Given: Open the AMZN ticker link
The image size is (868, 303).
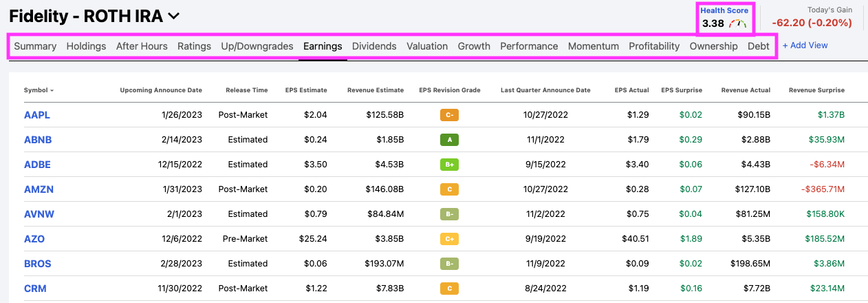Looking at the screenshot, I should coord(39,189).
